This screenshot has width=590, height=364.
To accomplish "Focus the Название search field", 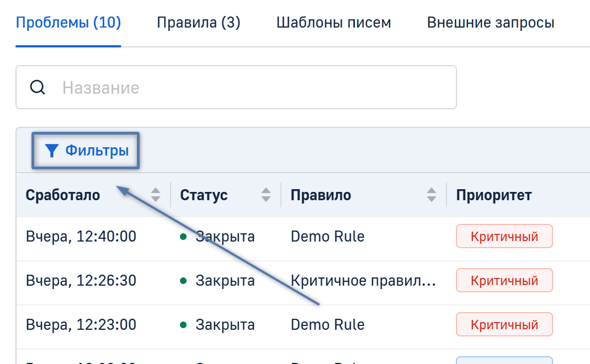I will (248, 88).
